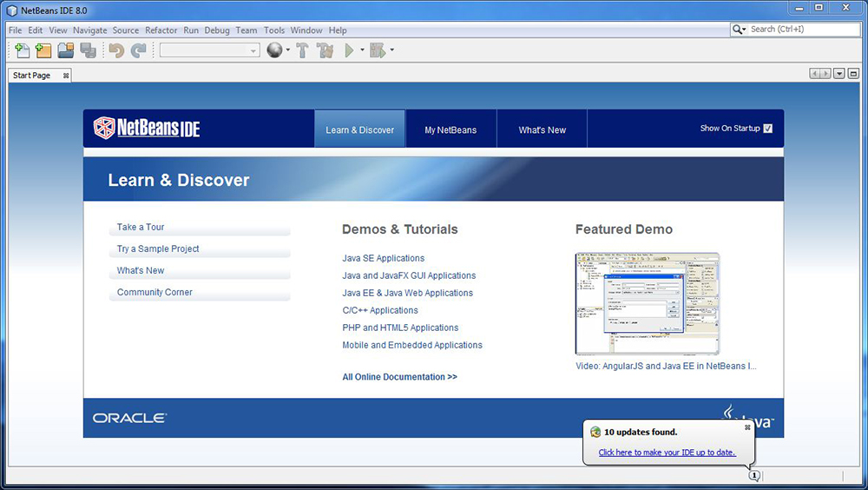This screenshot has width=868, height=490.
Task: Open the Help menu
Action: 338,30
